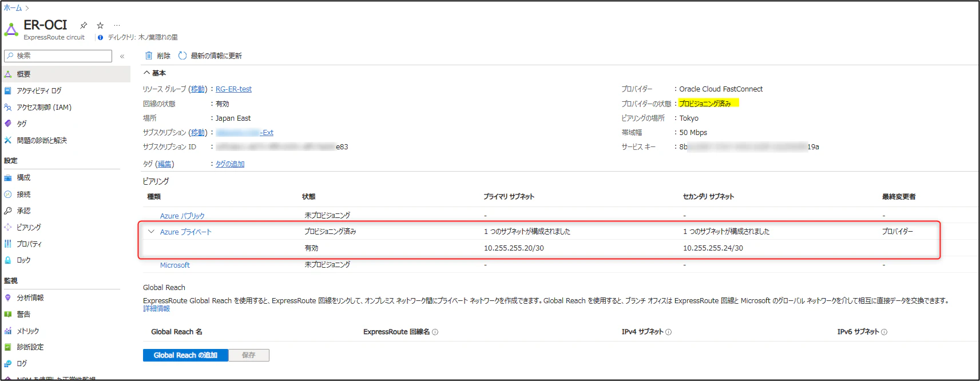Click the 削除 trash icon

pos(149,55)
